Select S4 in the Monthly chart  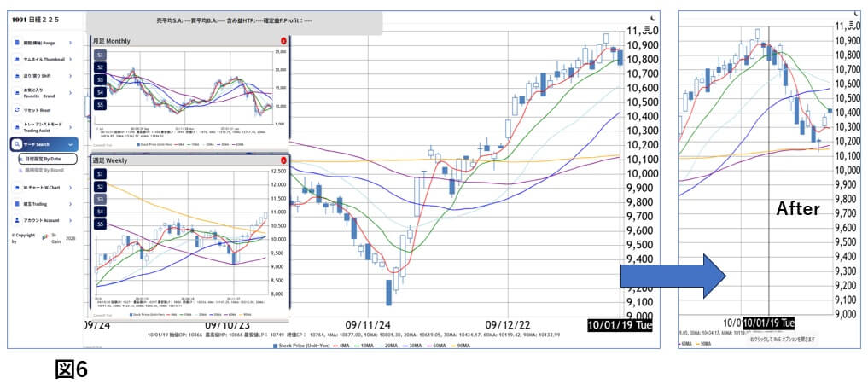tap(100, 92)
